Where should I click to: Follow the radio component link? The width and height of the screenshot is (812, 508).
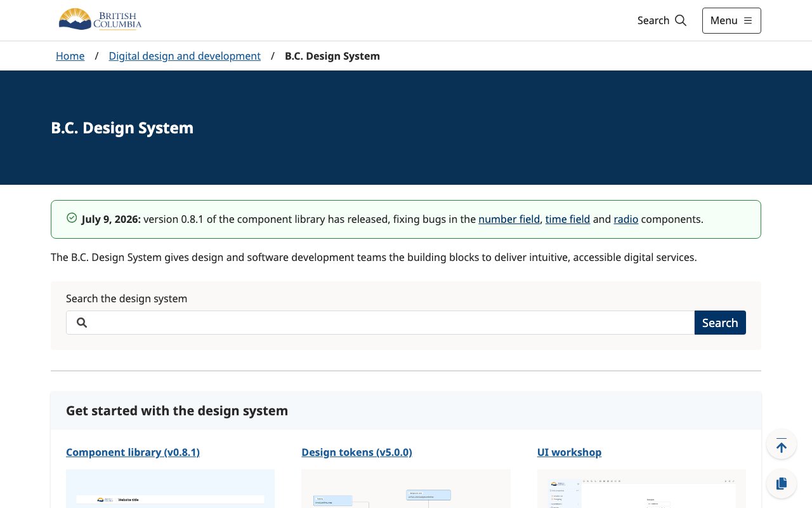click(626, 219)
